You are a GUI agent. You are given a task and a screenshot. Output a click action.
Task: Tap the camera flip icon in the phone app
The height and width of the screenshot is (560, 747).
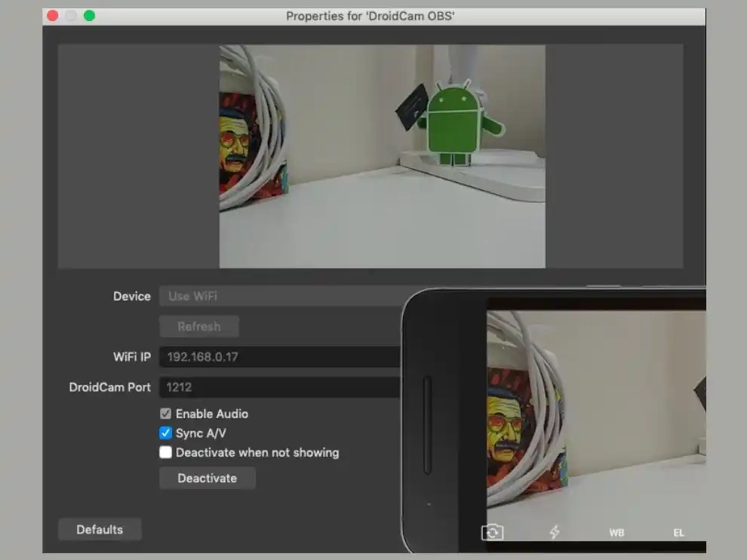click(493, 532)
